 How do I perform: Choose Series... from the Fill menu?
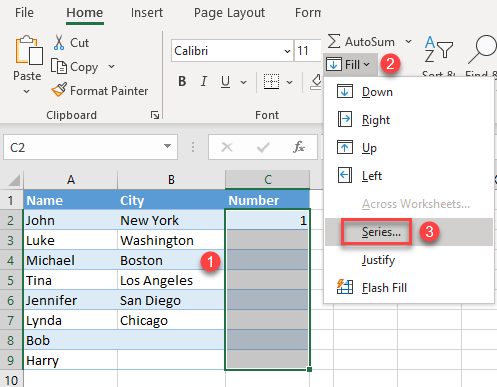(409, 232)
